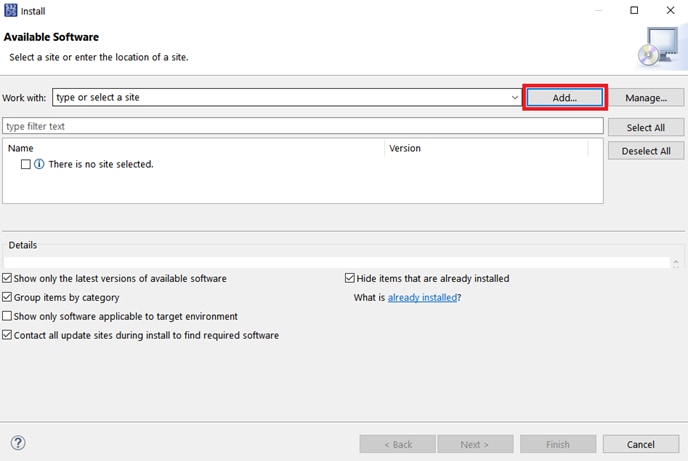Click the software install CD banner icon
The height and width of the screenshot is (461, 688).
[x=659, y=44]
